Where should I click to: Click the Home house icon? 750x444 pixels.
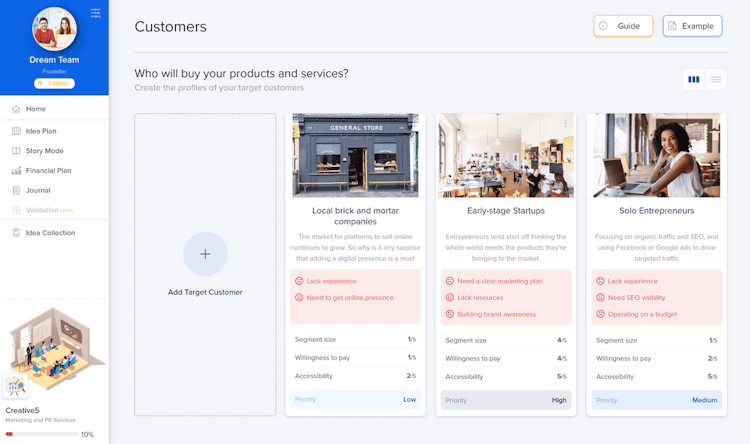coord(16,109)
